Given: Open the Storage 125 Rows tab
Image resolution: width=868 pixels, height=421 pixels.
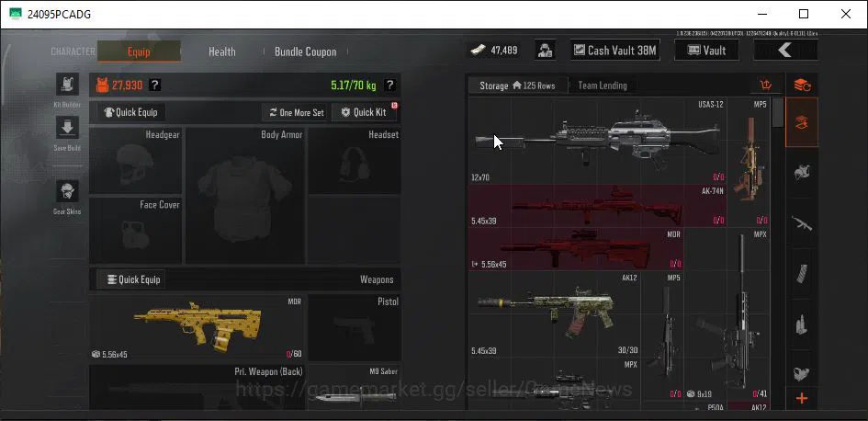Looking at the screenshot, I should pyautogui.click(x=518, y=85).
